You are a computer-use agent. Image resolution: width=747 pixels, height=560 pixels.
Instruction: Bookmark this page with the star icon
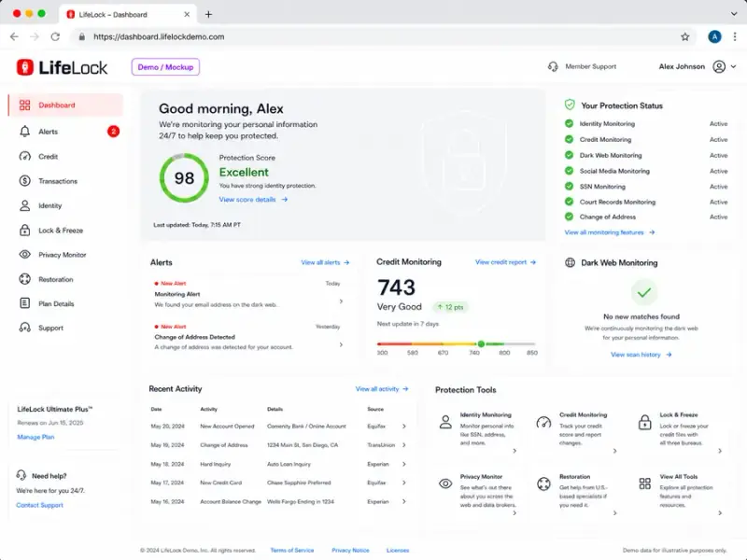pos(684,36)
